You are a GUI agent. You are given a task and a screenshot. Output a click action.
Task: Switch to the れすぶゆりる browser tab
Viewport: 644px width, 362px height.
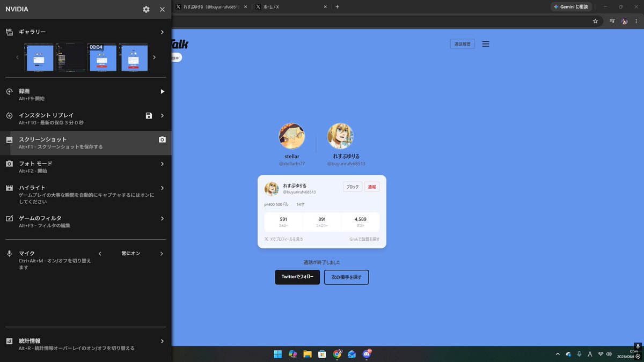pos(210,7)
